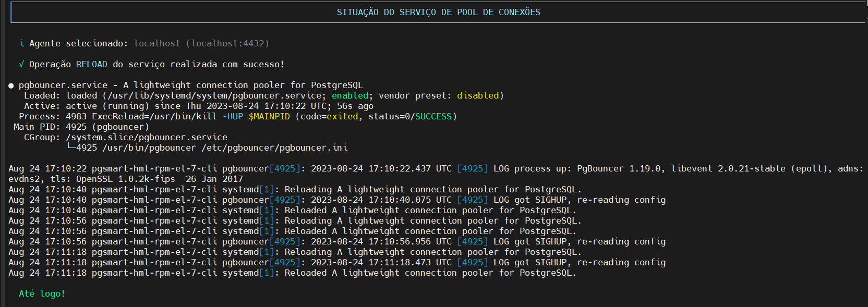
Task: Click the active (running) status text
Action: [107, 106]
